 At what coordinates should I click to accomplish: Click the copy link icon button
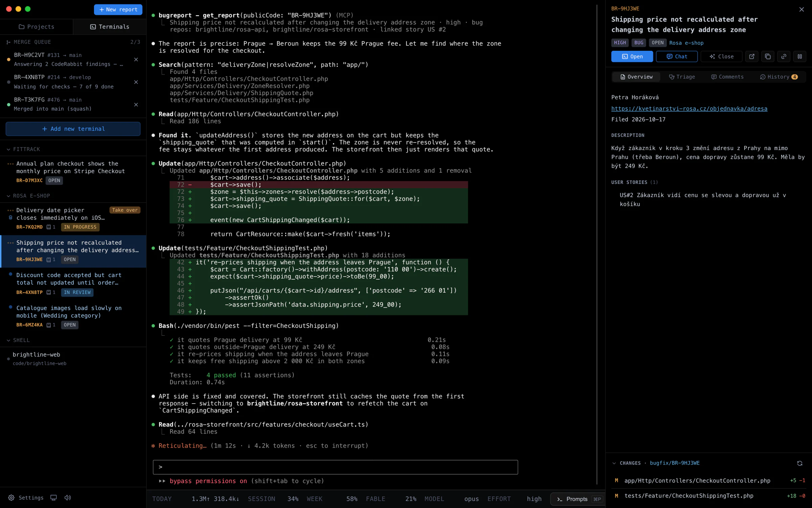point(784,57)
